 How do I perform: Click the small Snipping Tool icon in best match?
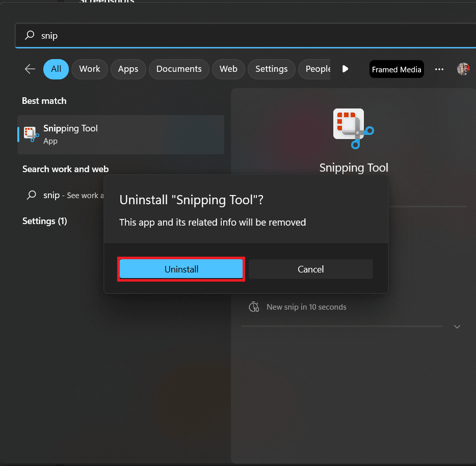[x=31, y=134]
